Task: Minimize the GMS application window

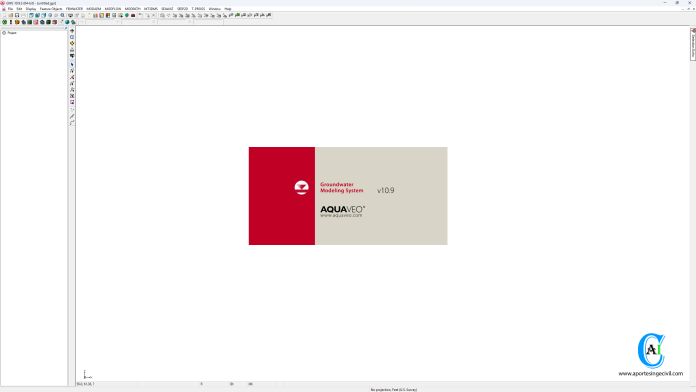Action: point(665,3)
